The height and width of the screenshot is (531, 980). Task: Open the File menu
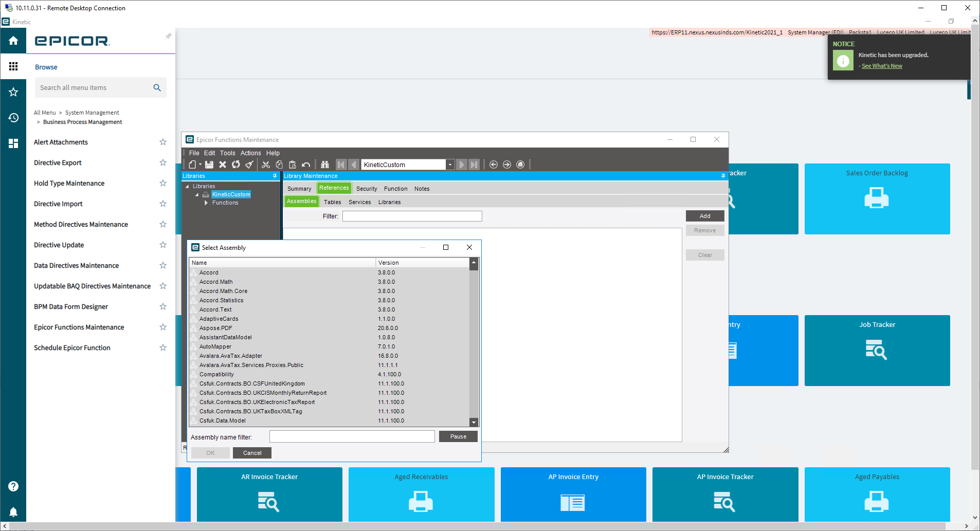[x=194, y=153]
